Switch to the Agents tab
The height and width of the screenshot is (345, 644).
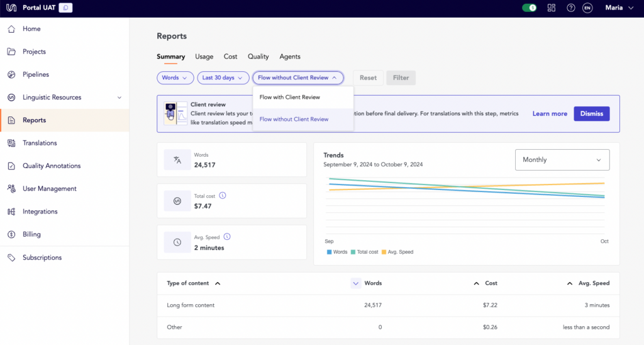[290, 57]
